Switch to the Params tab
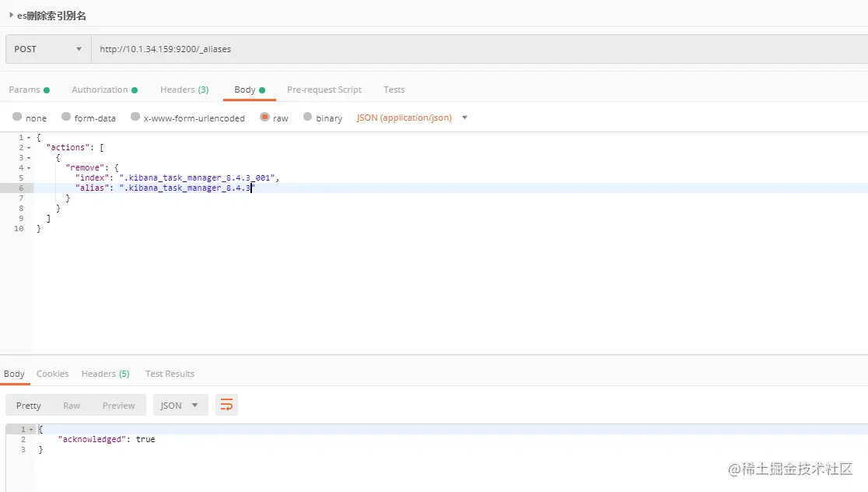The width and height of the screenshot is (868, 492). 30,90
